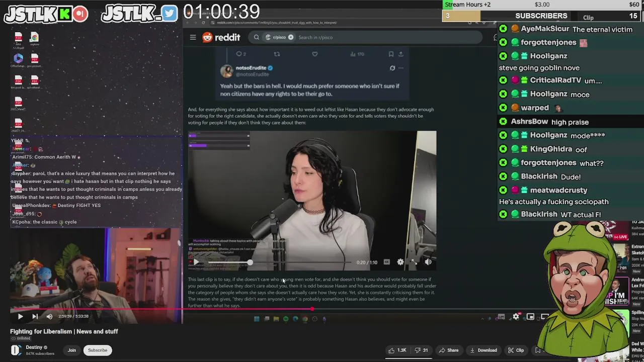
Task: Open the YouTube player settings gear
Action: pyautogui.click(x=516, y=316)
